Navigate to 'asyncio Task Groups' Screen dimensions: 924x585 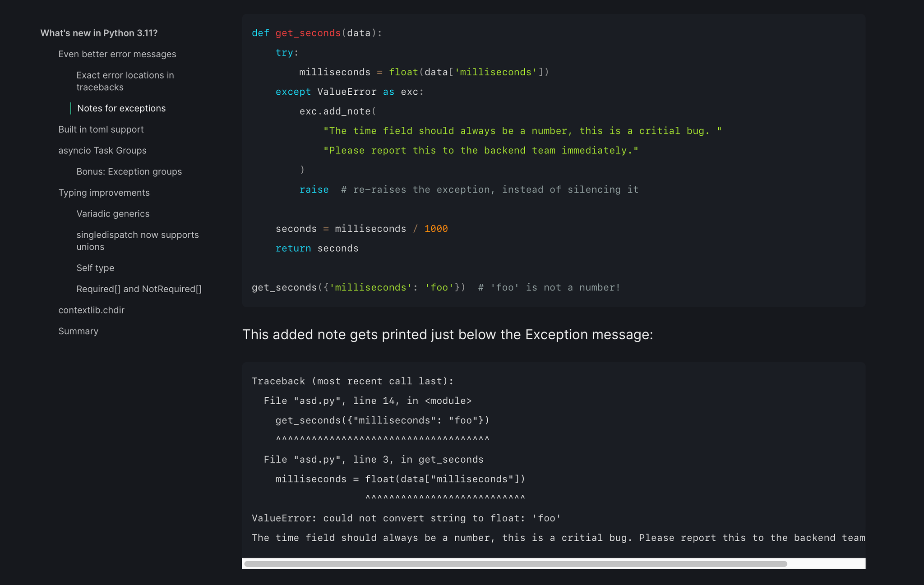[102, 151]
